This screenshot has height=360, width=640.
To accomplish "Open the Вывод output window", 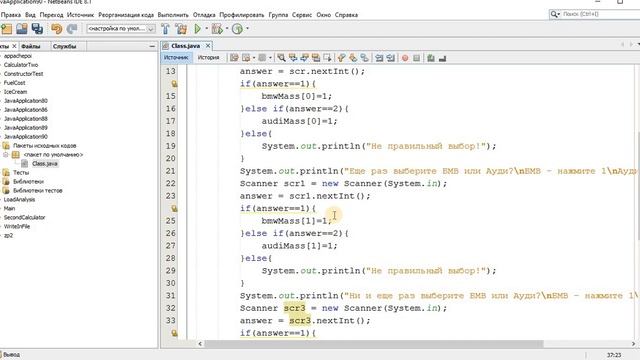I will click(x=10, y=355).
